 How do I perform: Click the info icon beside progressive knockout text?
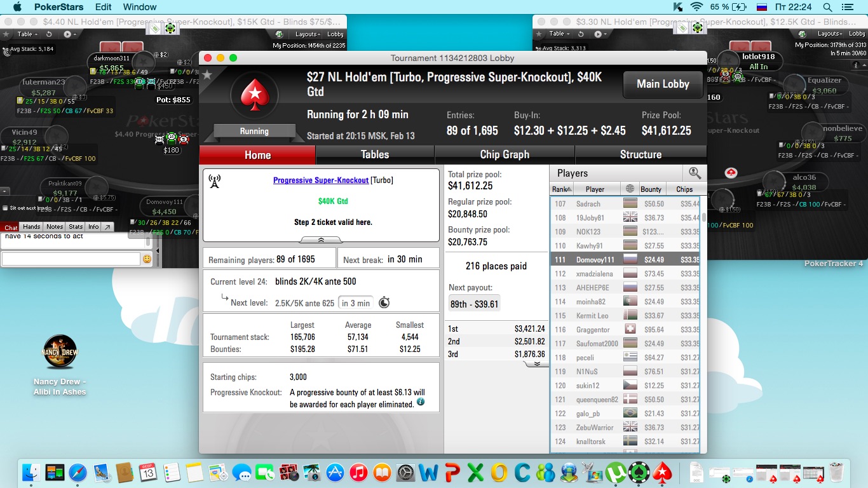420,403
